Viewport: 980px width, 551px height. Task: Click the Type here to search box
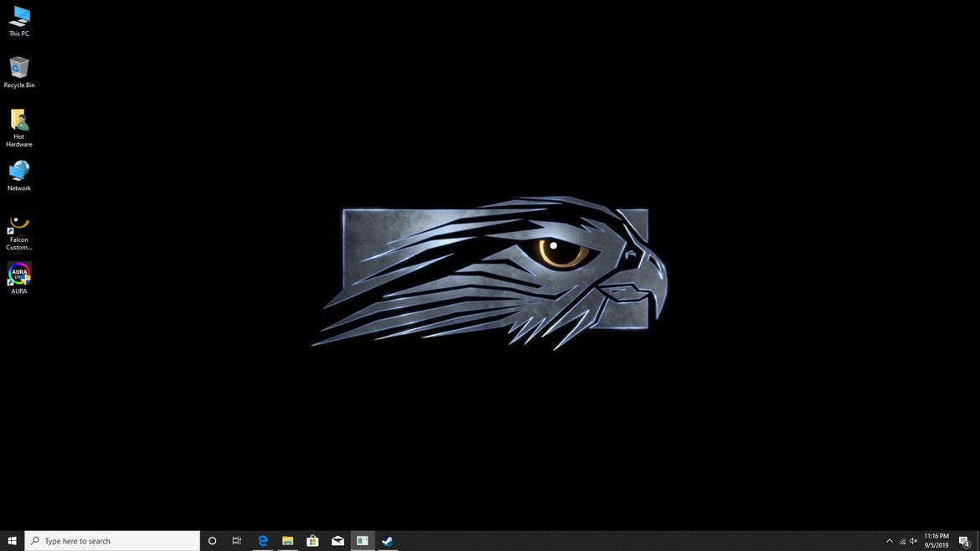(x=112, y=541)
